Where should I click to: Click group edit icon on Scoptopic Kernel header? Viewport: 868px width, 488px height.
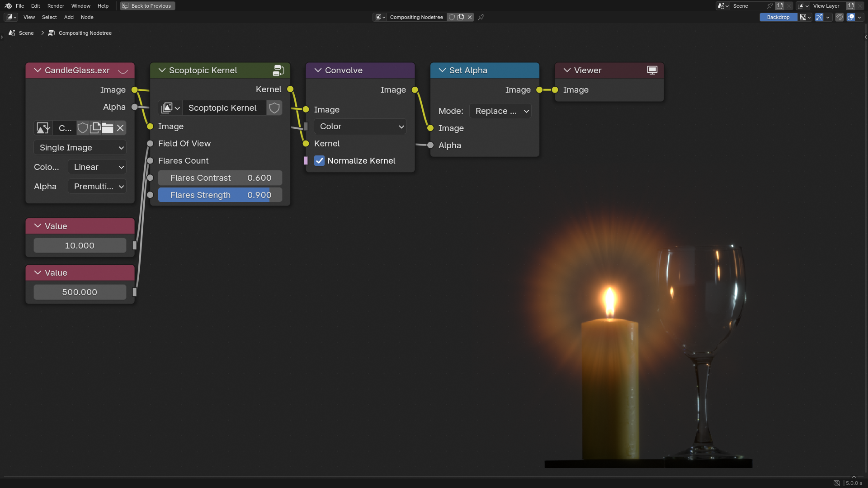pos(278,70)
